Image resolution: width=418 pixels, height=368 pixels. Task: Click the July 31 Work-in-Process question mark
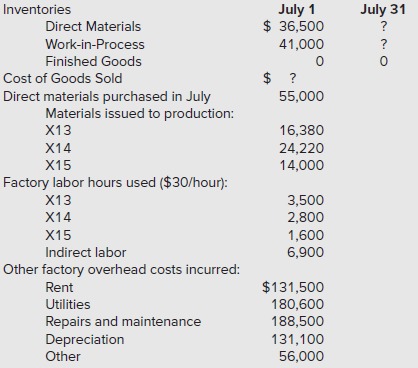point(384,44)
